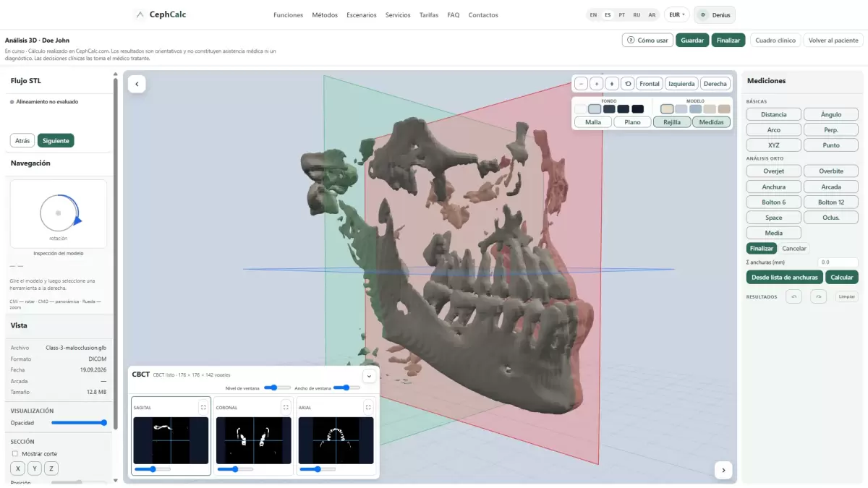Click the Ancho de ventana slider

click(x=346, y=388)
